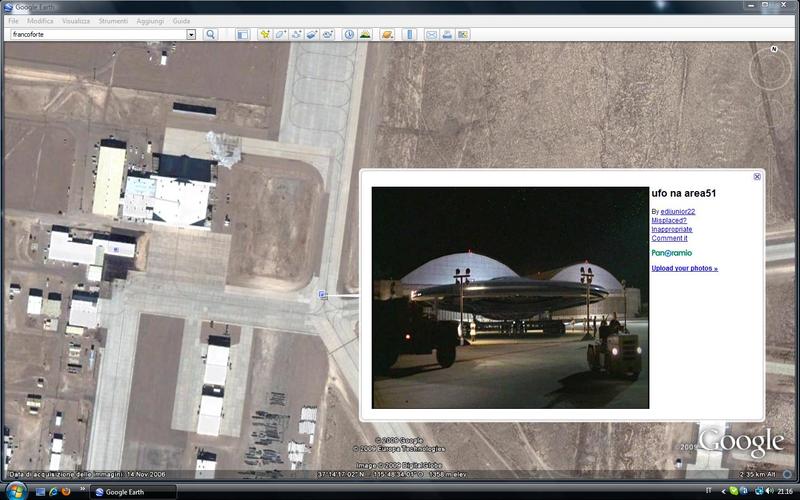Open the Guida menu
The height and width of the screenshot is (500, 800).
[181, 21]
